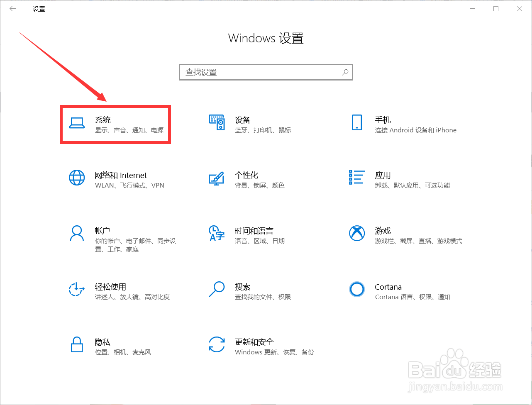
Task: Click the 游戏 heading
Action: 383,230
